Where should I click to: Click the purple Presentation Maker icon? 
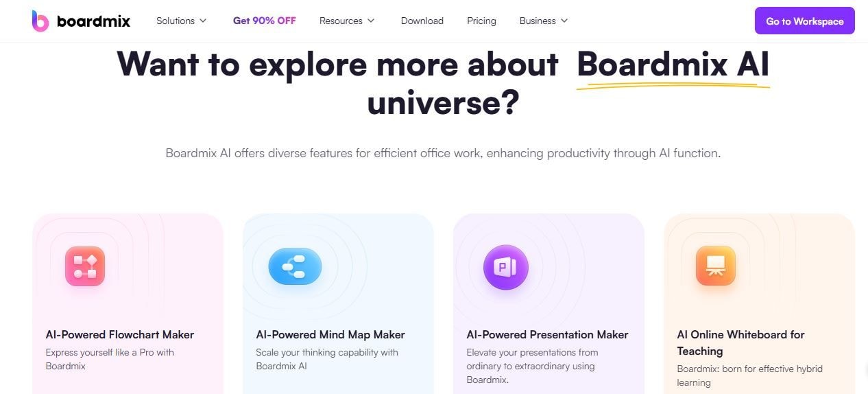click(506, 267)
